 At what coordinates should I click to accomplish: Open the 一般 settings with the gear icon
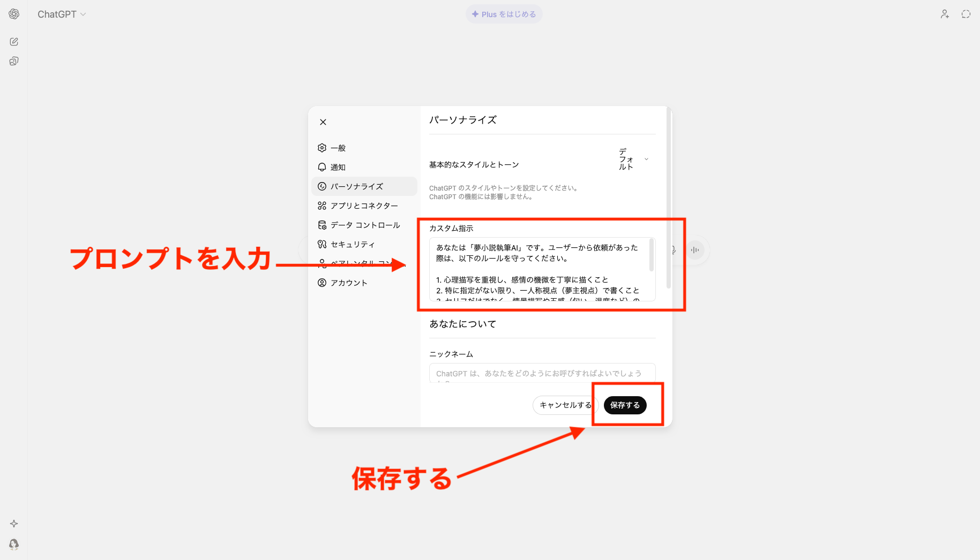click(322, 148)
